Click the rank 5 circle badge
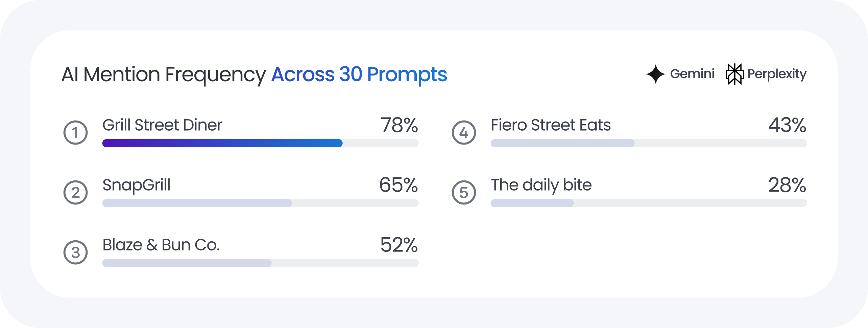This screenshot has width=868, height=328. [464, 193]
